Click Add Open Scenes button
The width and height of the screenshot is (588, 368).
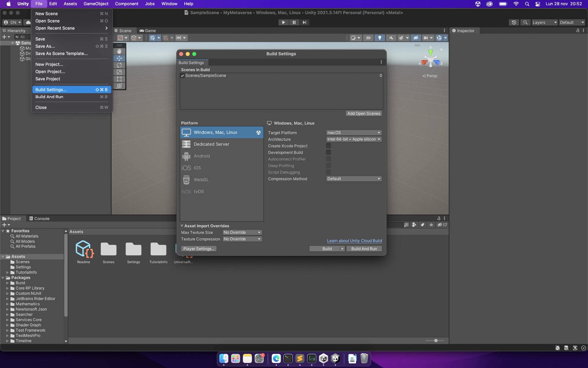pos(364,113)
